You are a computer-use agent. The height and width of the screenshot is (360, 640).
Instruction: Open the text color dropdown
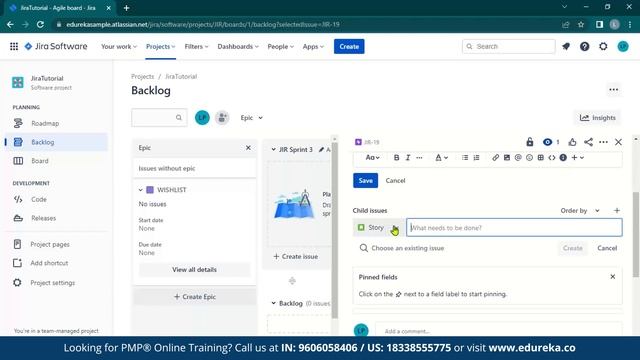pyautogui.click(x=441, y=158)
